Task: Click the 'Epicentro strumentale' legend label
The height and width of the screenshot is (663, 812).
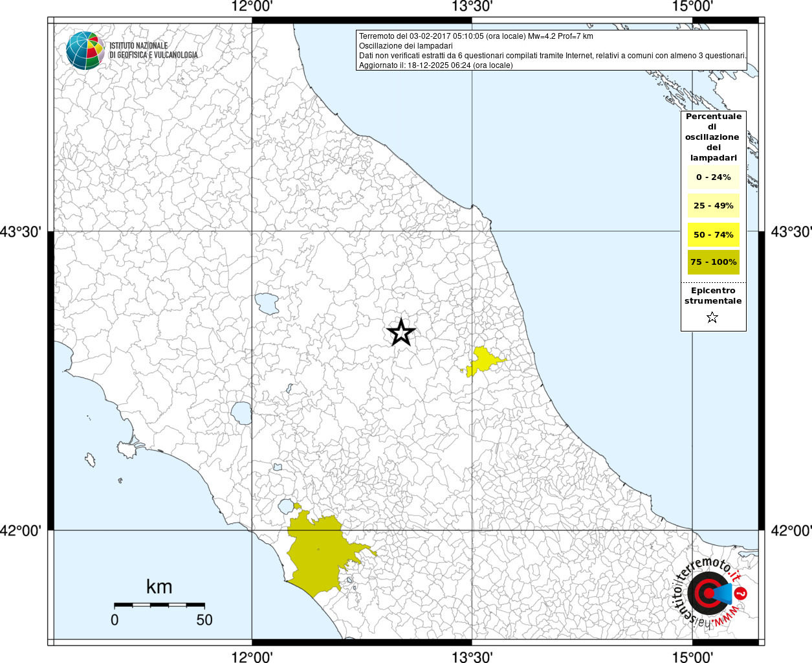Action: [713, 296]
